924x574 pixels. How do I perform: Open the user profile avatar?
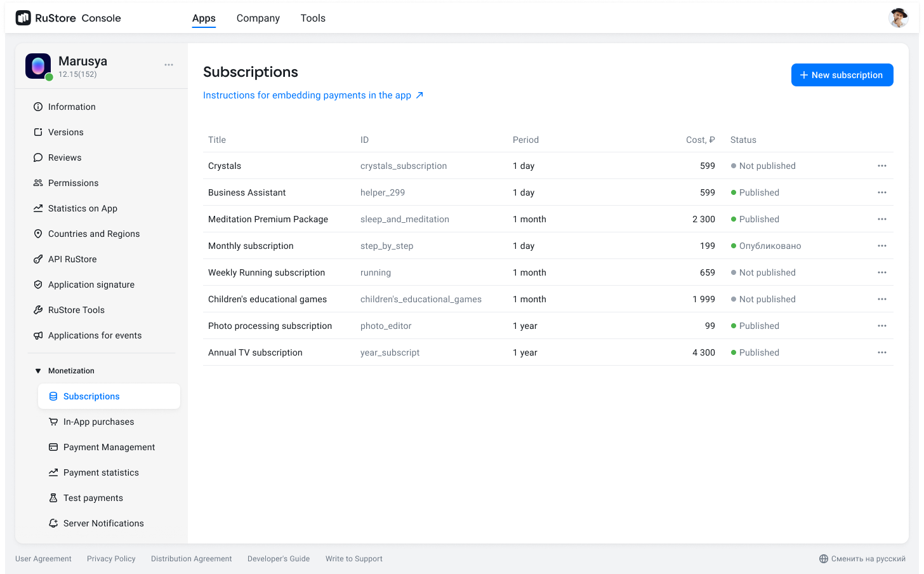click(898, 18)
